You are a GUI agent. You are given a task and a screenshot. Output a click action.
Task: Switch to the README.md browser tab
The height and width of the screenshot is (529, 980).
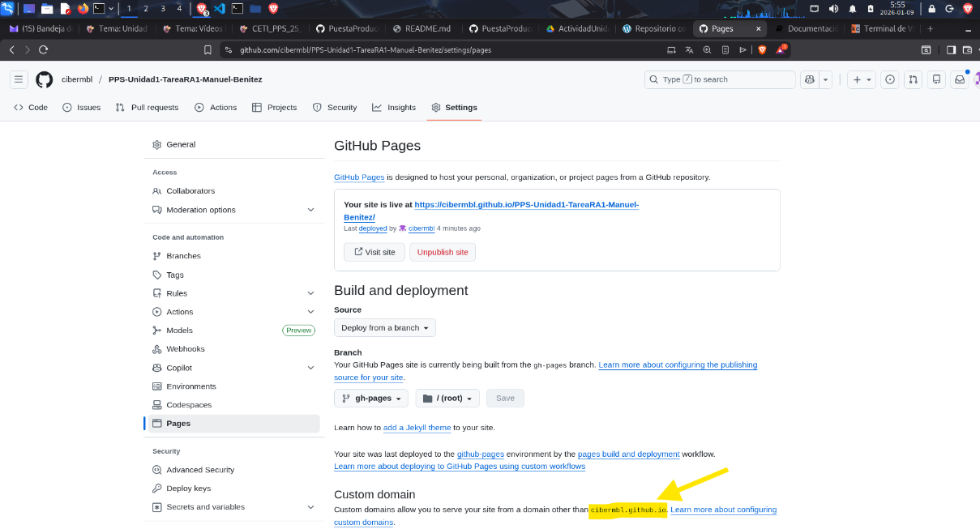tap(422, 28)
